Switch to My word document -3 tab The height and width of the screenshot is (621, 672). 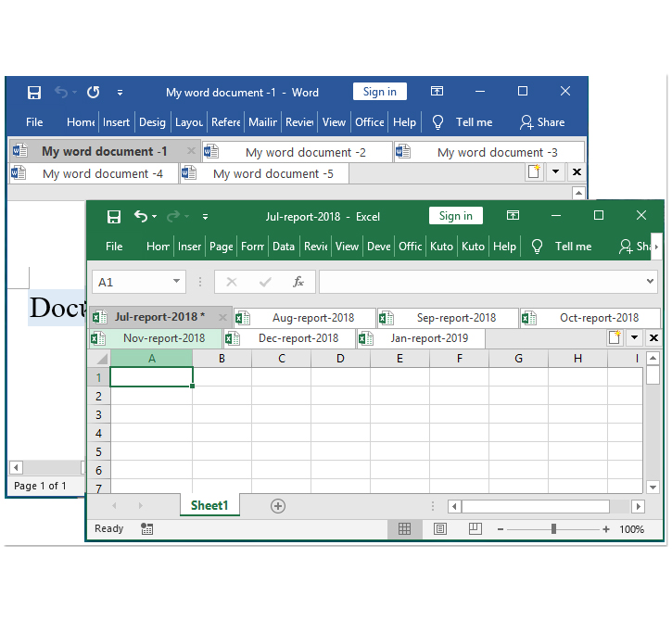pyautogui.click(x=489, y=152)
